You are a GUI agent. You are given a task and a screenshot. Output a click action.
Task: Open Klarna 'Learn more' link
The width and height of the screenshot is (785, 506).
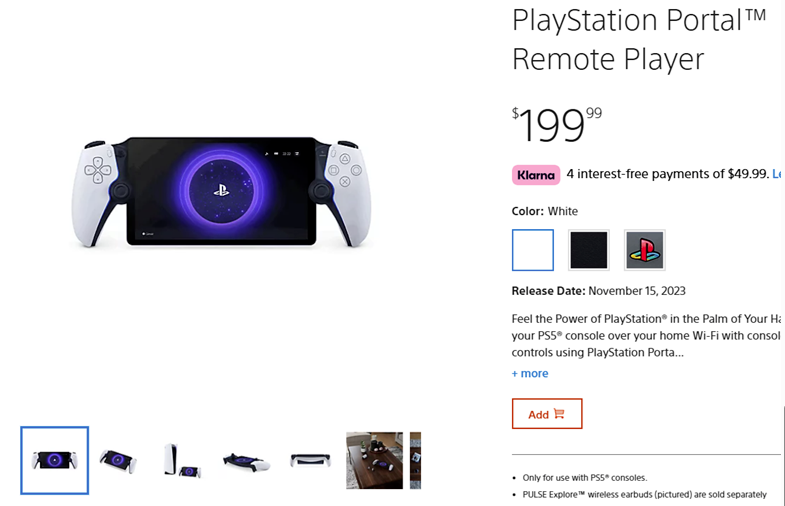[777, 174]
